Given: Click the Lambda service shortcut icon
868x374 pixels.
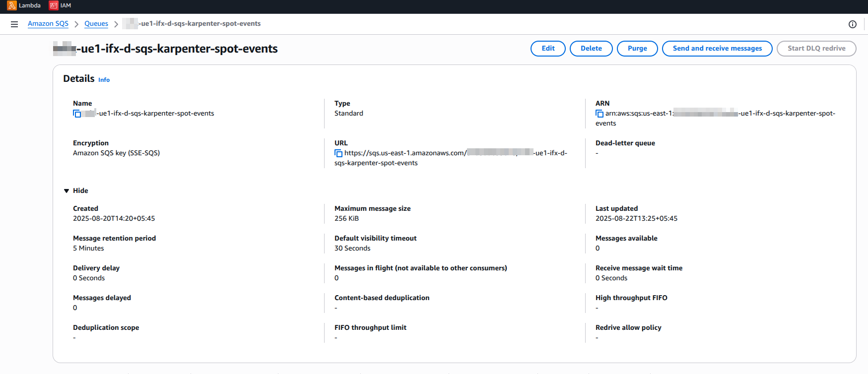Looking at the screenshot, I should [x=12, y=5].
